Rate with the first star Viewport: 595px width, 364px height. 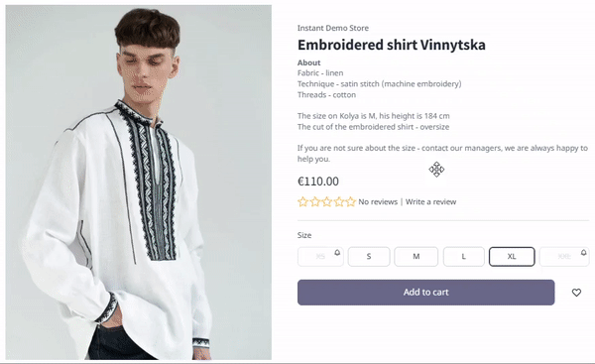click(302, 201)
